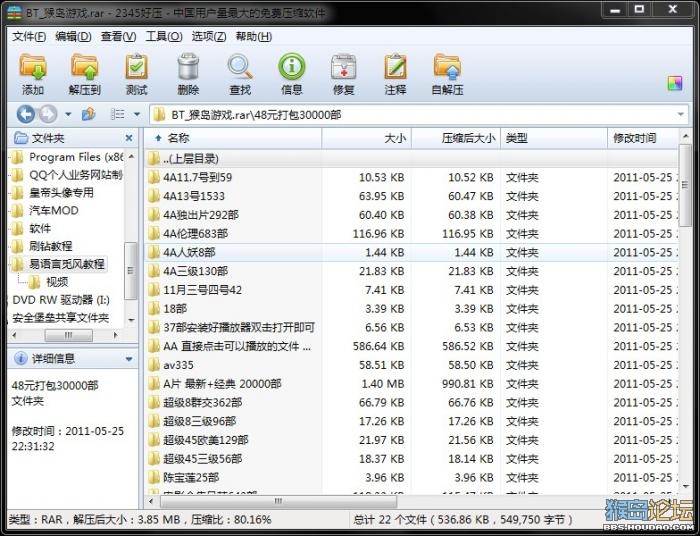700x536 pixels.
Task: Click the 修复 (Repair) toolbar icon
Action: 343,74
